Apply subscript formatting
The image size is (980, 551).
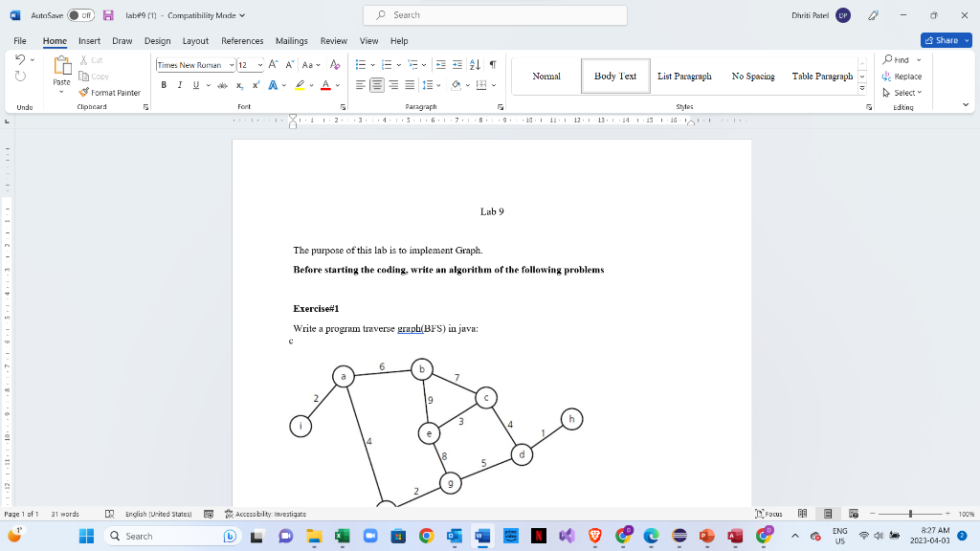(x=239, y=84)
